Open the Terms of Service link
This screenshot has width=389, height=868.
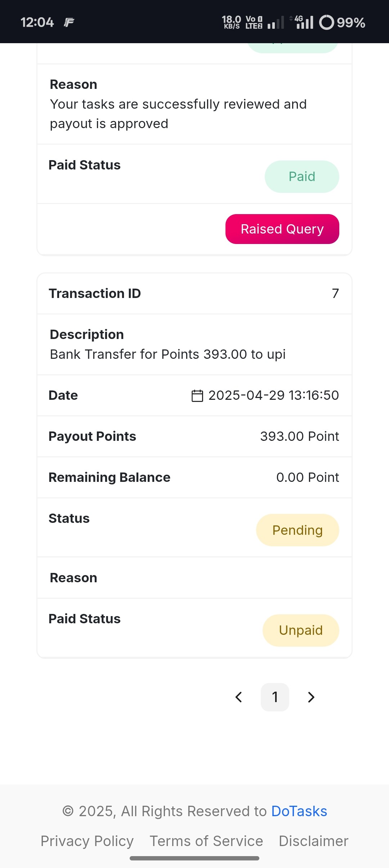[x=206, y=841]
